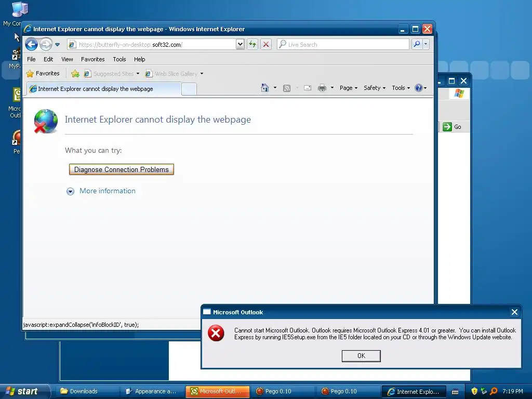Click the Read Mail envelope icon

(308, 88)
